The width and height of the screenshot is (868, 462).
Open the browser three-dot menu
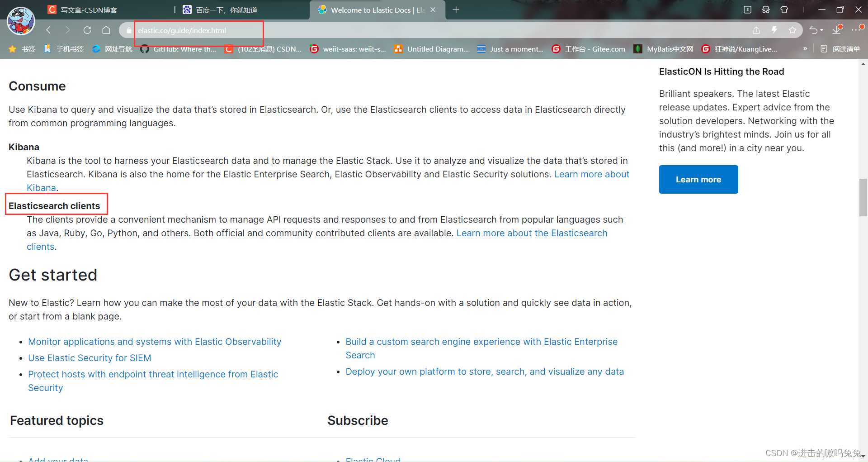[857, 30]
